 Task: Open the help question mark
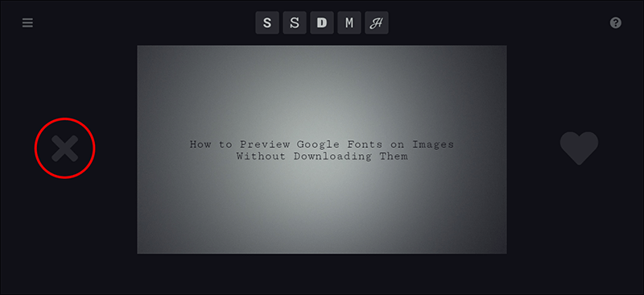coord(615,23)
